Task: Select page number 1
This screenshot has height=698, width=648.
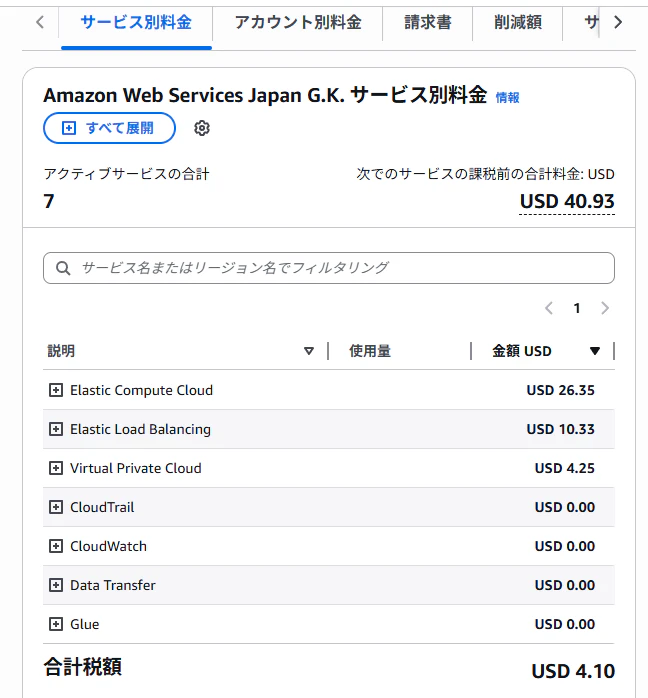Action: (577, 308)
